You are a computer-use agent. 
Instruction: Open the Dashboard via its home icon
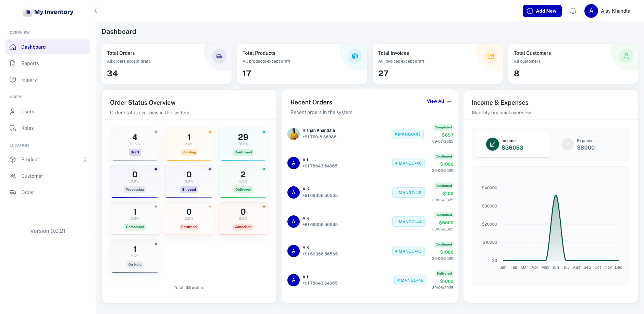pos(13,47)
